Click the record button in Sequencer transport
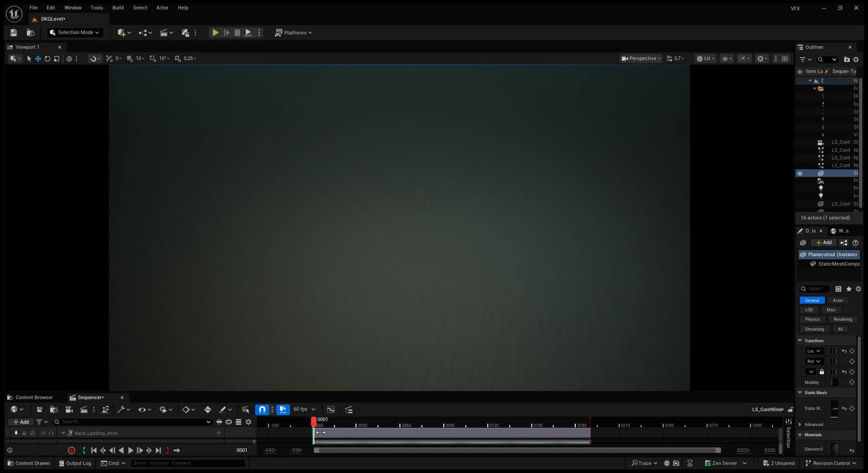 [x=71, y=451]
